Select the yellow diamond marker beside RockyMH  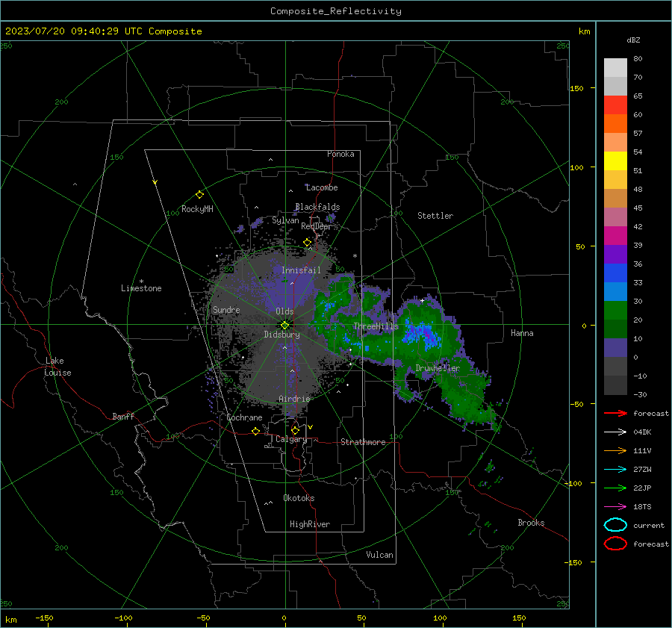pyautogui.click(x=199, y=195)
